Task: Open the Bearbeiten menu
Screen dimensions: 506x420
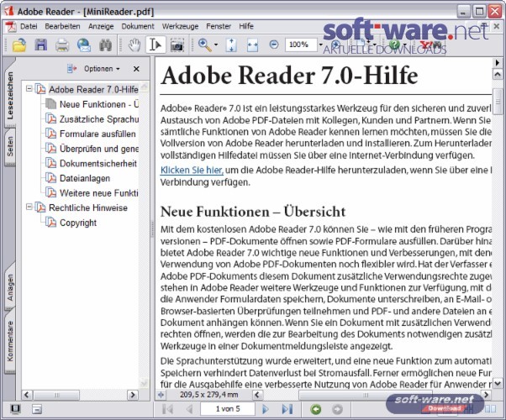Action: (62, 26)
